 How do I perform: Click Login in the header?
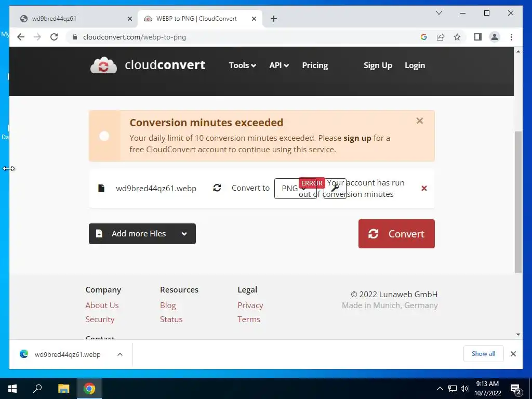click(415, 65)
